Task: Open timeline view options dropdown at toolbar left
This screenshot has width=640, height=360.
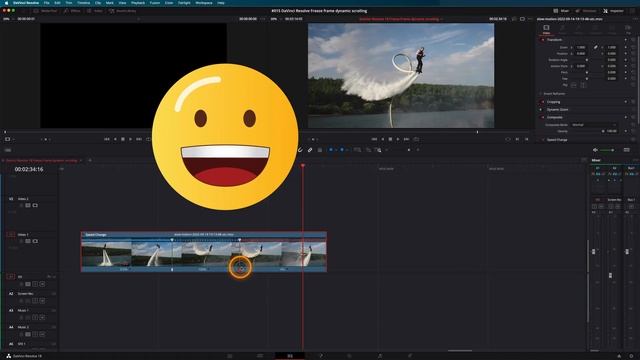Action: (8, 150)
